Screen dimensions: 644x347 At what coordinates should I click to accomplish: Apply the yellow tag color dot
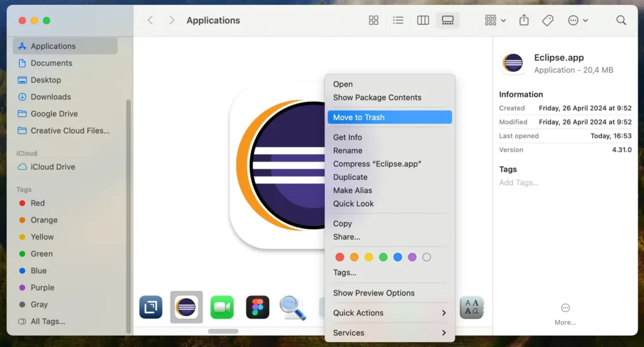click(369, 257)
